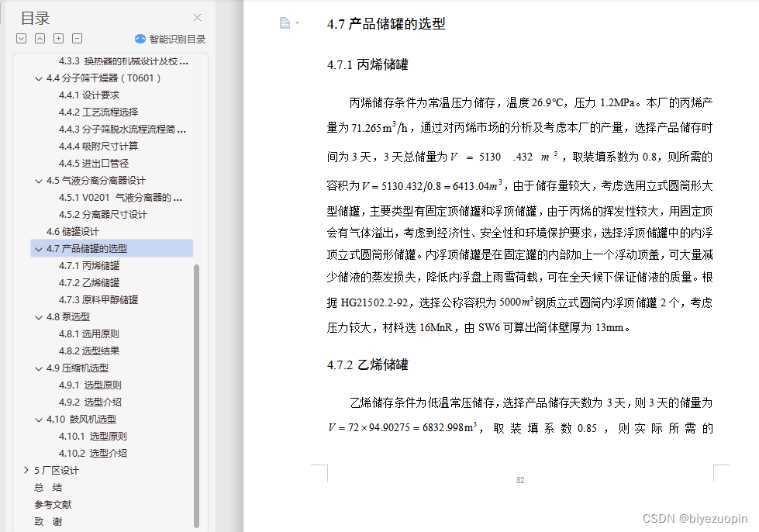Select the 4.7.2 乙烯储罐 outline entry
Viewport: 759px width, 532px height.
[x=89, y=282]
